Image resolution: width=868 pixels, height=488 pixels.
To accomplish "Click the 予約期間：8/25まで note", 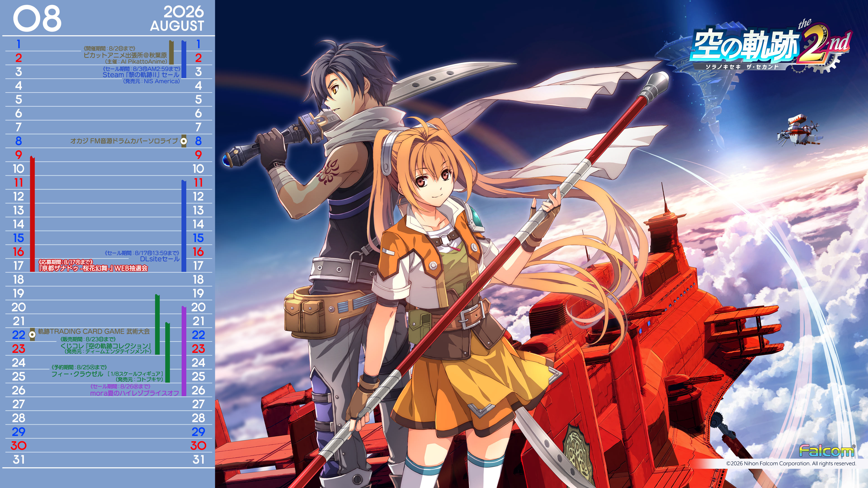I will click(79, 367).
